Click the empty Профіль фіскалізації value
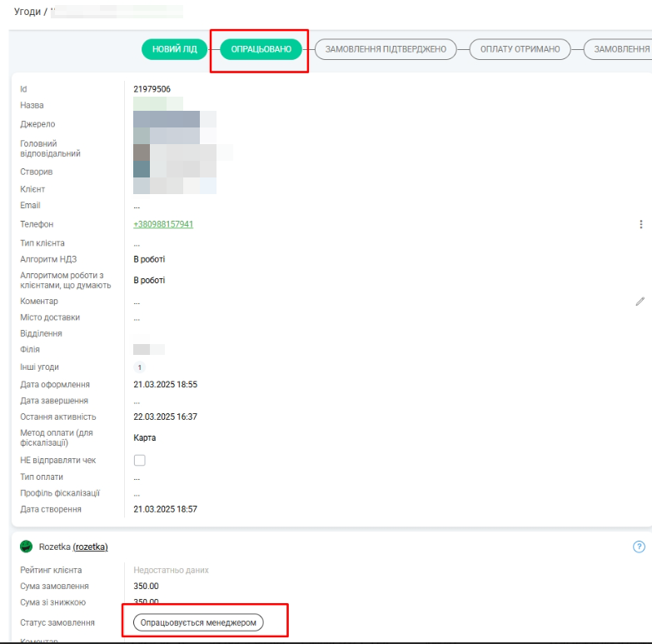Image resolution: width=652 pixels, height=644 pixels. click(x=137, y=493)
